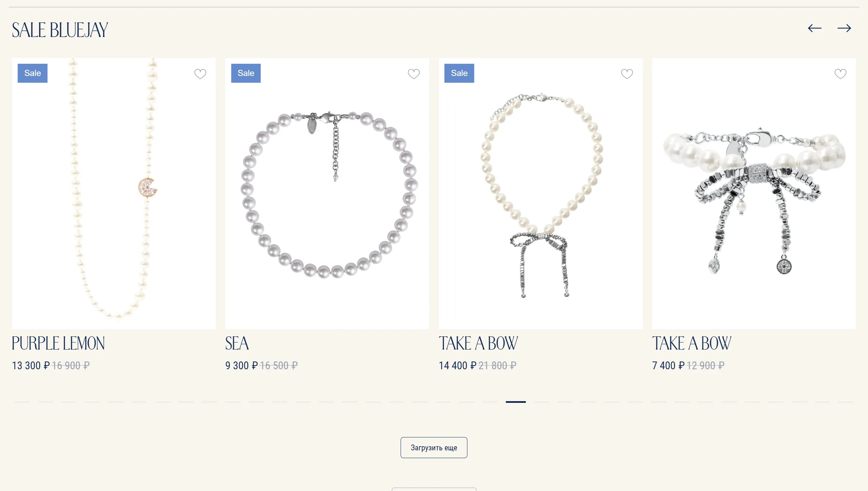The width and height of the screenshot is (868, 491).
Task: Click Sale badge on Purple Lemon
Action: point(33,73)
